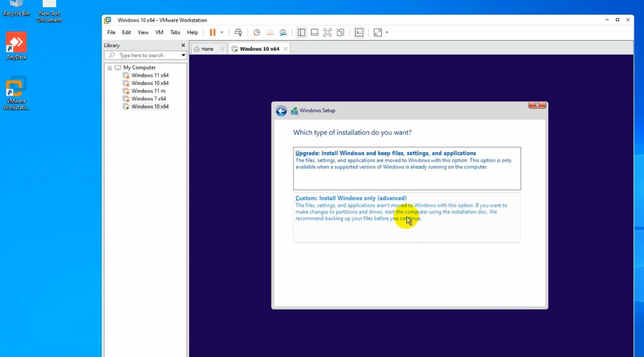This screenshot has width=644, height=357.
Task: Select Windows 11 x64 in library
Action: pos(150,75)
